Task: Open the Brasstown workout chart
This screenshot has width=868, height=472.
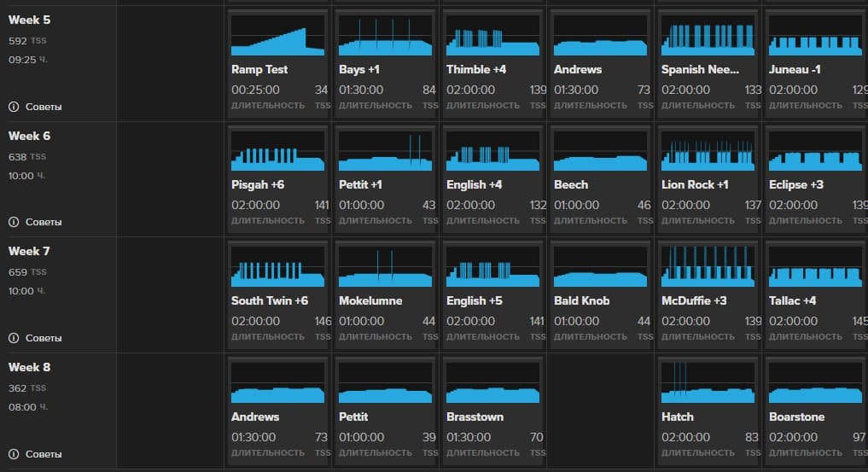Action: coord(492,383)
